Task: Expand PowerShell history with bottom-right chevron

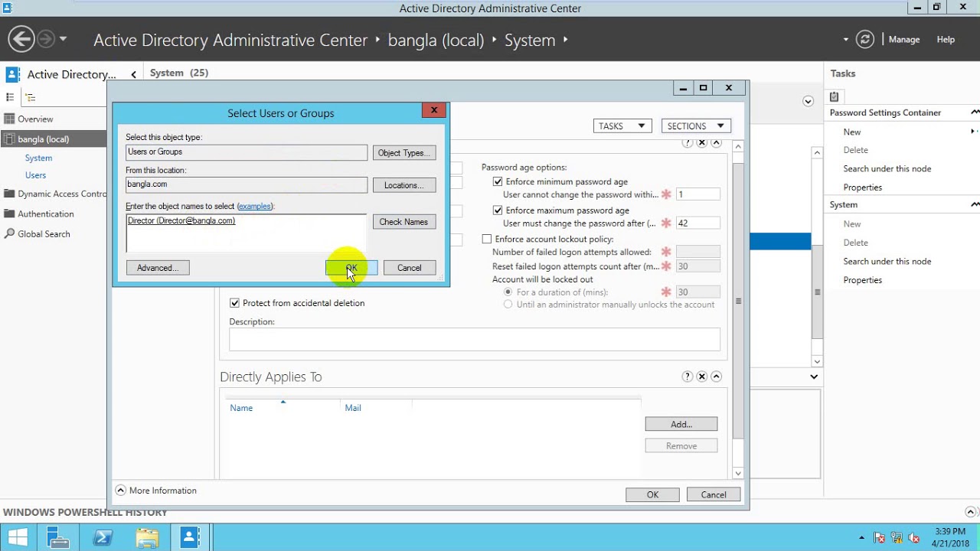Action: (971, 512)
